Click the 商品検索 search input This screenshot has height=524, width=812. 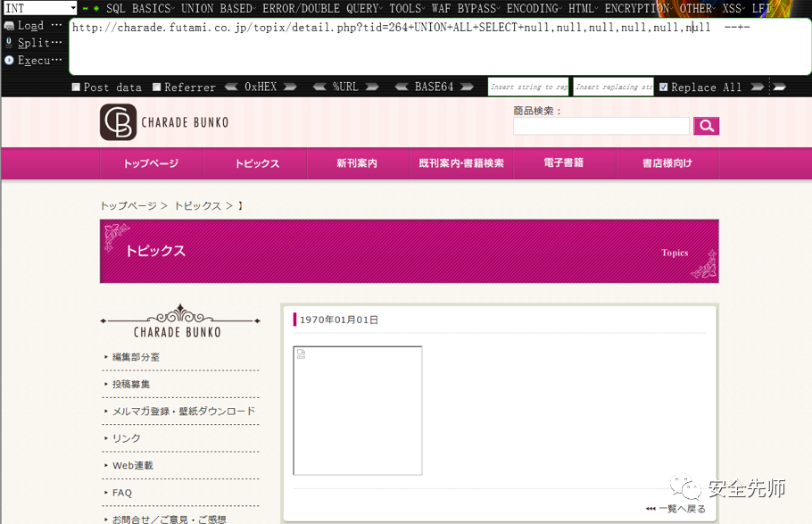coord(601,126)
